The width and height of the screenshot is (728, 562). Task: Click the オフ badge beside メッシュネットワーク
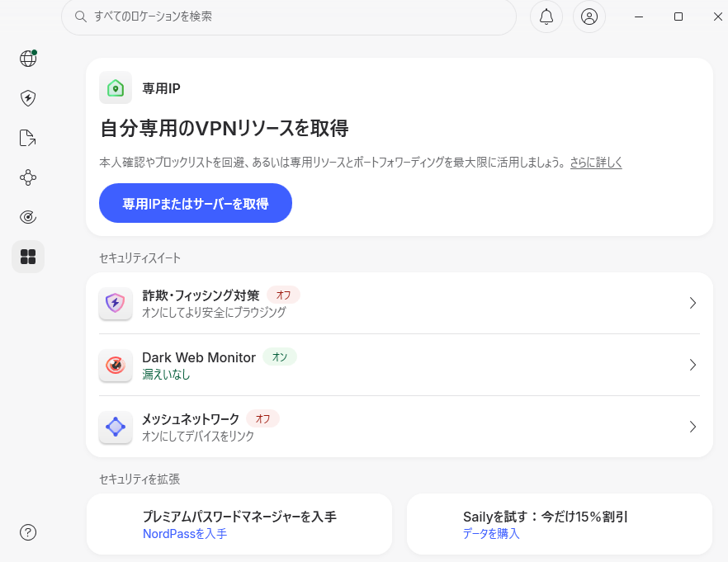262,418
